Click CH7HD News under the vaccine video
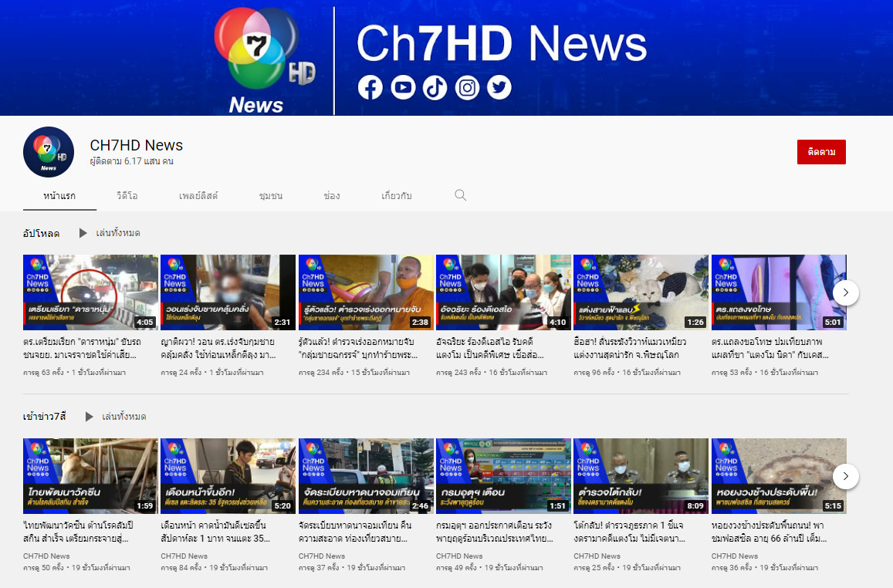 tap(46, 556)
